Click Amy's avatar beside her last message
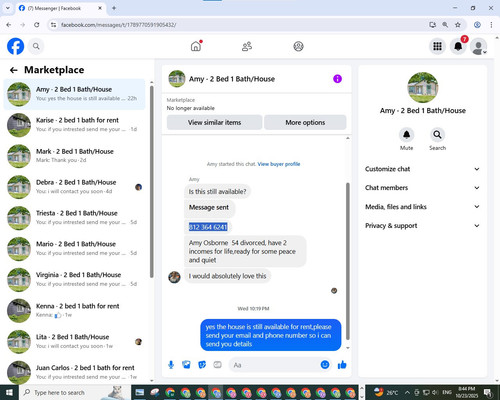The image size is (500, 400). coord(174,277)
